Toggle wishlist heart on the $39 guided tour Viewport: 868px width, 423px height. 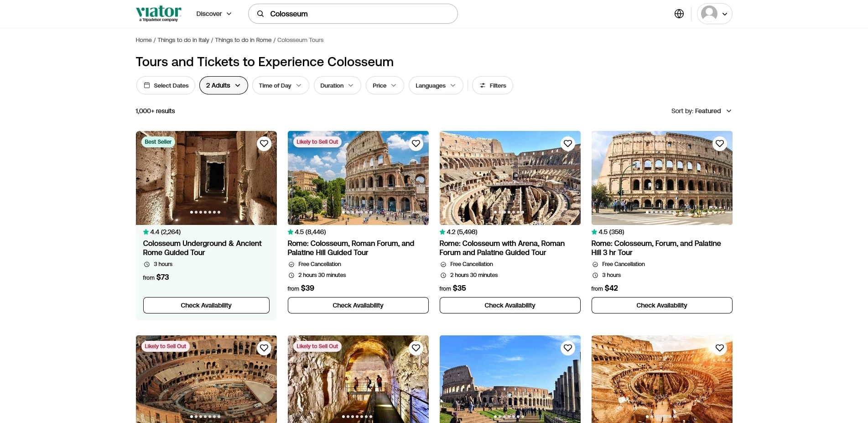(x=416, y=144)
